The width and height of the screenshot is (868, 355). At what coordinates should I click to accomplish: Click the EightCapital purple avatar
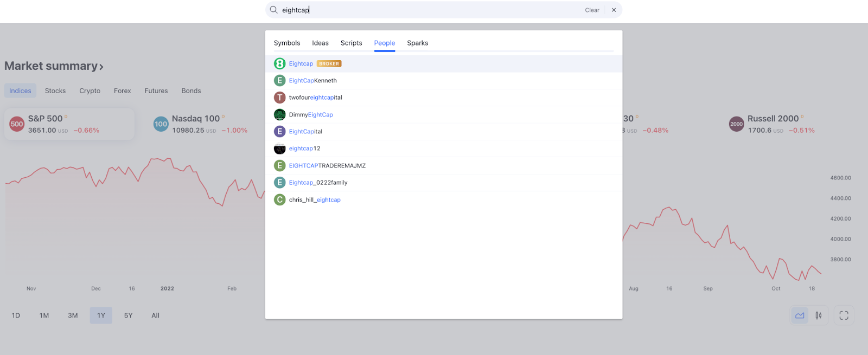pos(279,131)
